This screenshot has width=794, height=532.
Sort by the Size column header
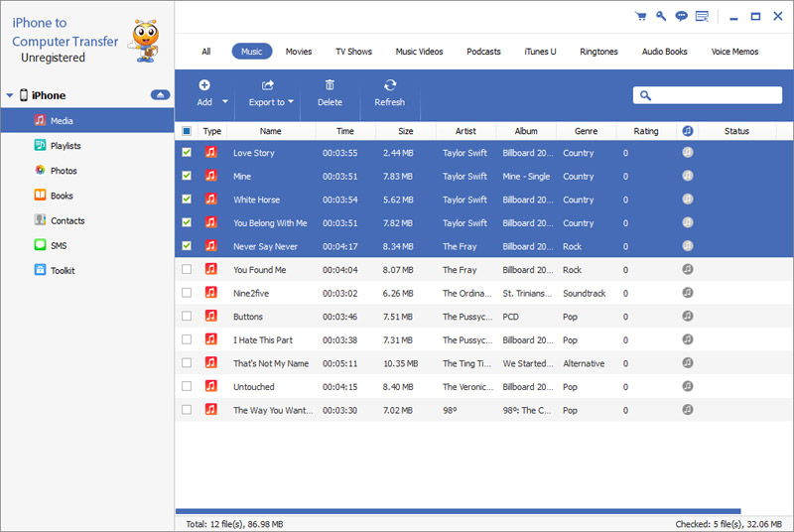pyautogui.click(x=406, y=131)
